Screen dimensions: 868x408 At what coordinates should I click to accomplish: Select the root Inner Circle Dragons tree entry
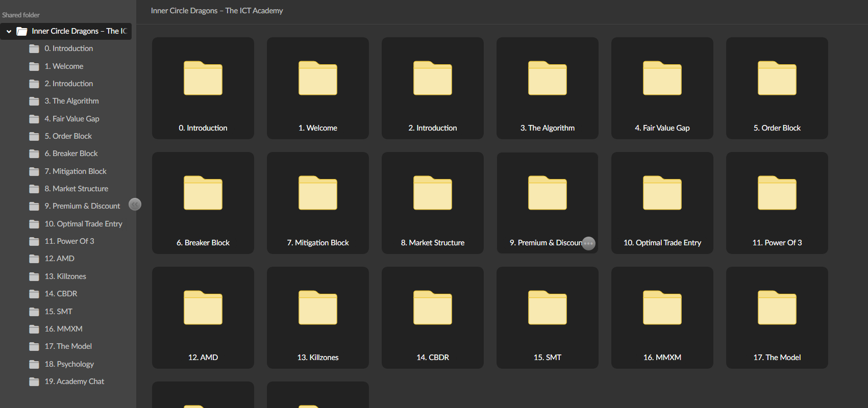tap(66, 31)
